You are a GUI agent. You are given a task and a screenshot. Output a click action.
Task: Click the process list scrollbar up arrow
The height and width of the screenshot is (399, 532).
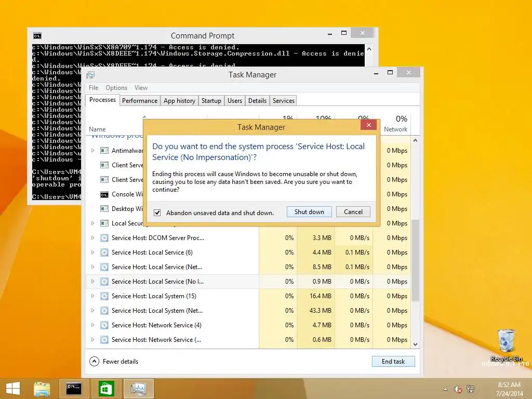pyautogui.click(x=415, y=140)
